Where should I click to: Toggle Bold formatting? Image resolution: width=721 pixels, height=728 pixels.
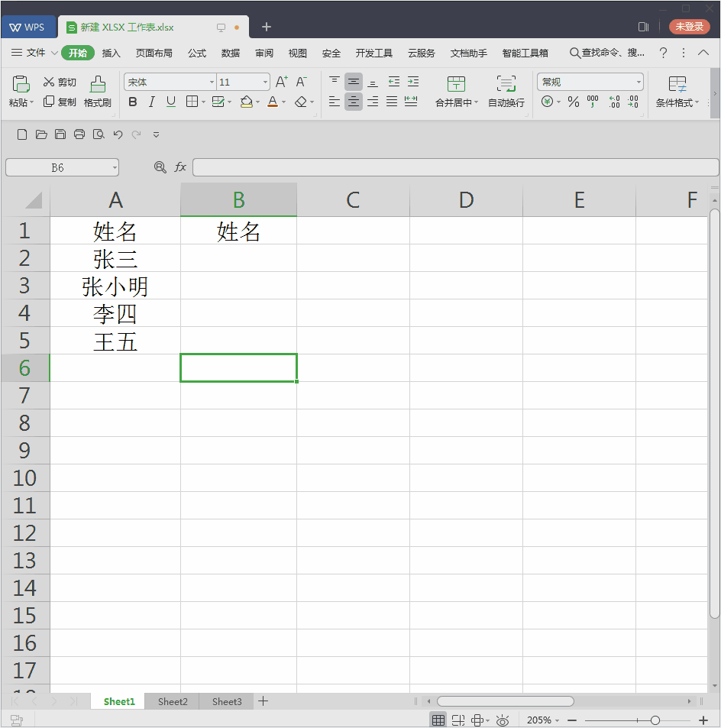[133, 102]
